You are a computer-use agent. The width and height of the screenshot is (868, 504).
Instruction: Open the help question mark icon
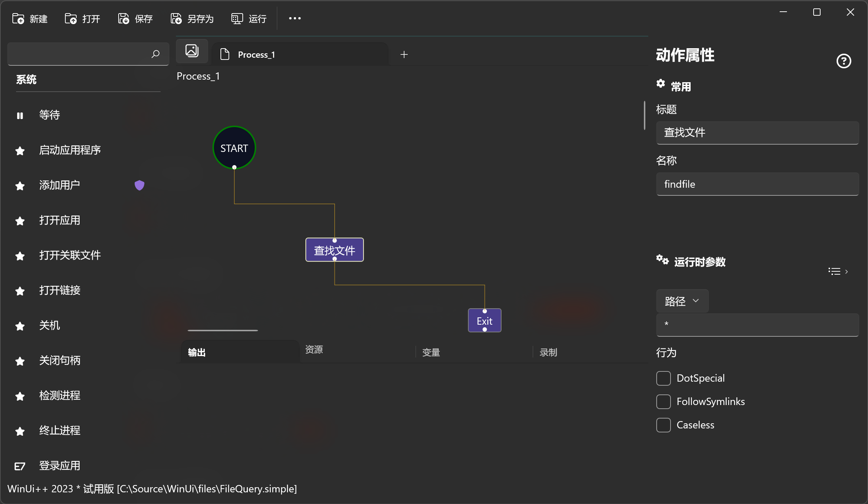point(844,61)
